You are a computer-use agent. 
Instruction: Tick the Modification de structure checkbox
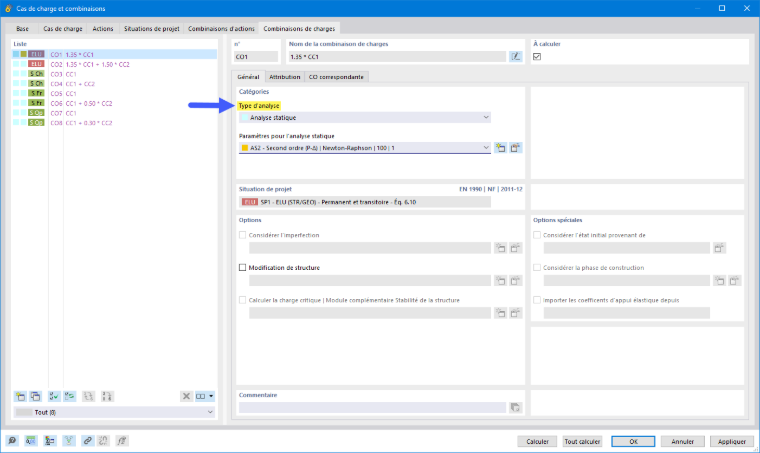(242, 267)
